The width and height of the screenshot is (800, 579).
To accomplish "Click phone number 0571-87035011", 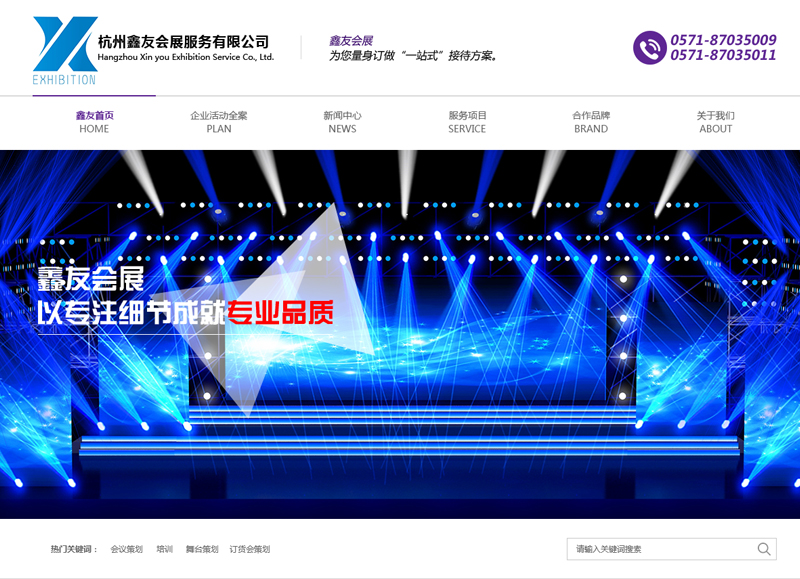I will (x=723, y=56).
